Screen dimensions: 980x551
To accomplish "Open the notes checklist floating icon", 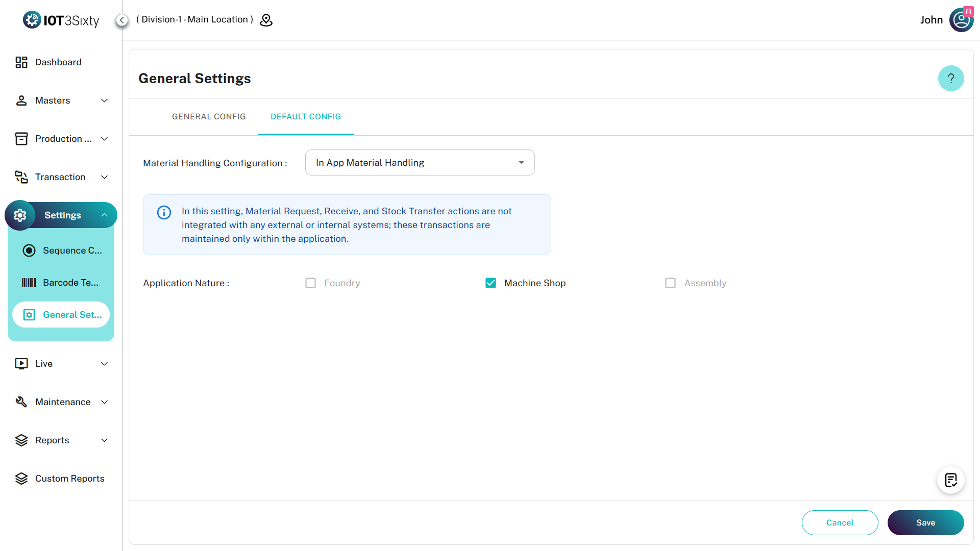I will [950, 480].
